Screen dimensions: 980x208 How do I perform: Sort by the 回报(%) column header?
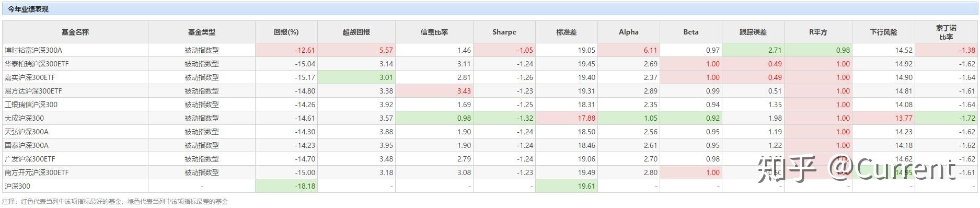pos(286,32)
